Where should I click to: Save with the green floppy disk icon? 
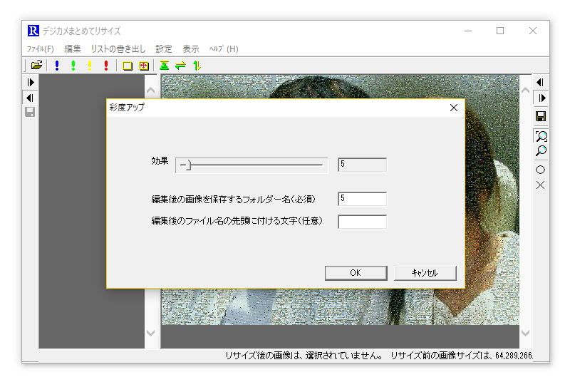pyautogui.click(x=541, y=116)
